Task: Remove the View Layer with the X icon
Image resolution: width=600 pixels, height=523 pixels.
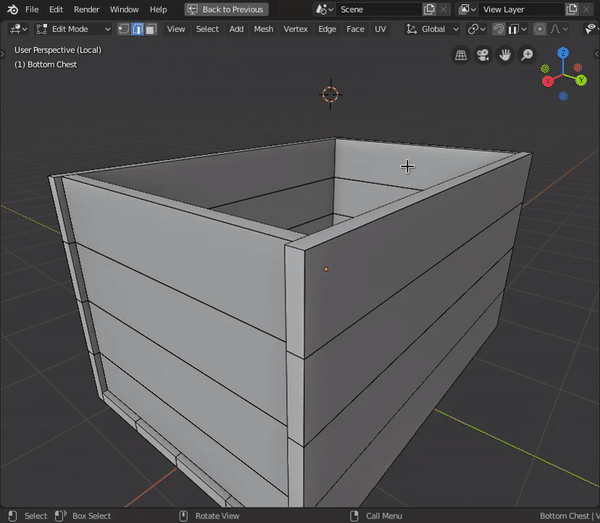Action: (586, 10)
